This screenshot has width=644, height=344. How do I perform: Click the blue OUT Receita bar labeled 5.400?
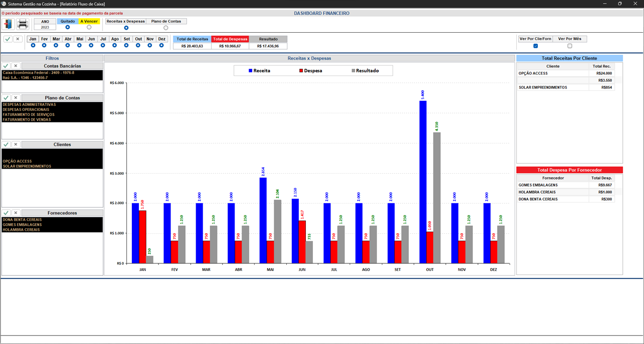point(423,182)
